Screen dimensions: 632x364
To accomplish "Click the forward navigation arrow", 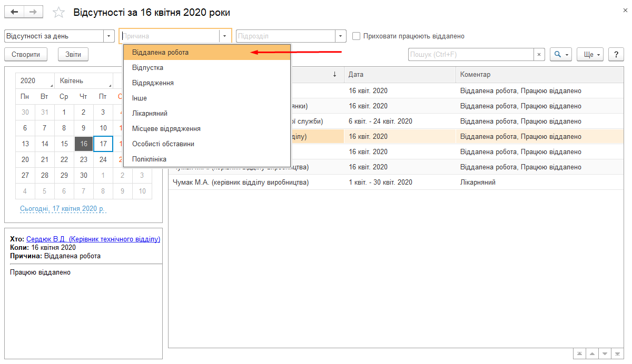I will click(x=33, y=12).
